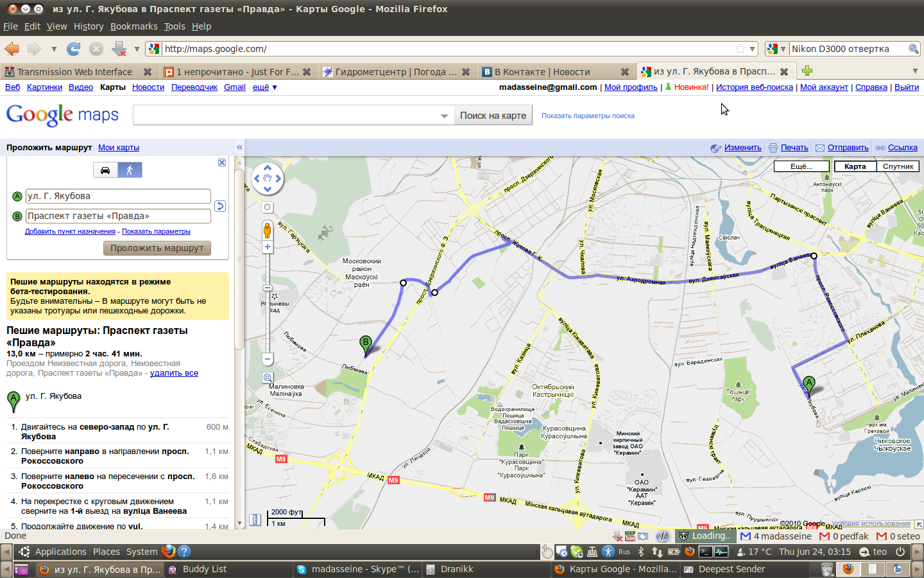The width and height of the screenshot is (924, 578).
Task: List all tabs dropdown arrow
Action: 915,71
